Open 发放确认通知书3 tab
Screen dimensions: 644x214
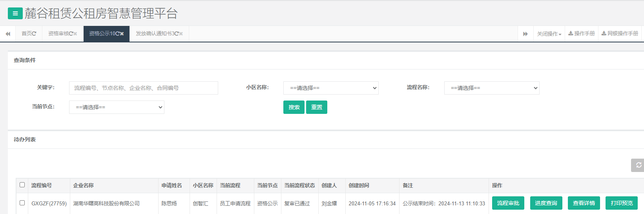click(155, 34)
